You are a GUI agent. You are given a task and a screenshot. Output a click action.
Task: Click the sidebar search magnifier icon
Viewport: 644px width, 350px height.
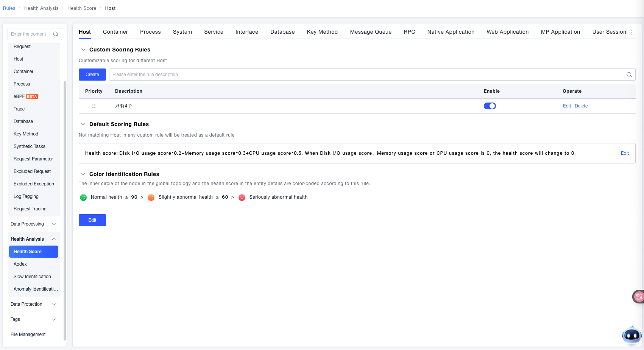click(56, 34)
